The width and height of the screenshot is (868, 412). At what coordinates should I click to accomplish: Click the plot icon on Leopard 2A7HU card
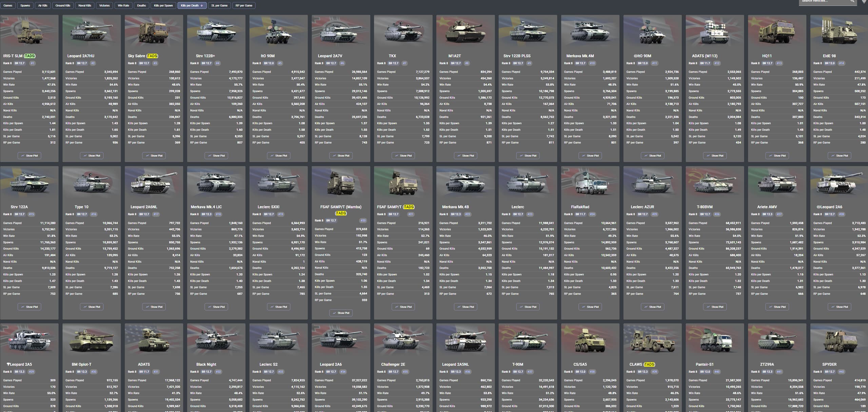85,156
